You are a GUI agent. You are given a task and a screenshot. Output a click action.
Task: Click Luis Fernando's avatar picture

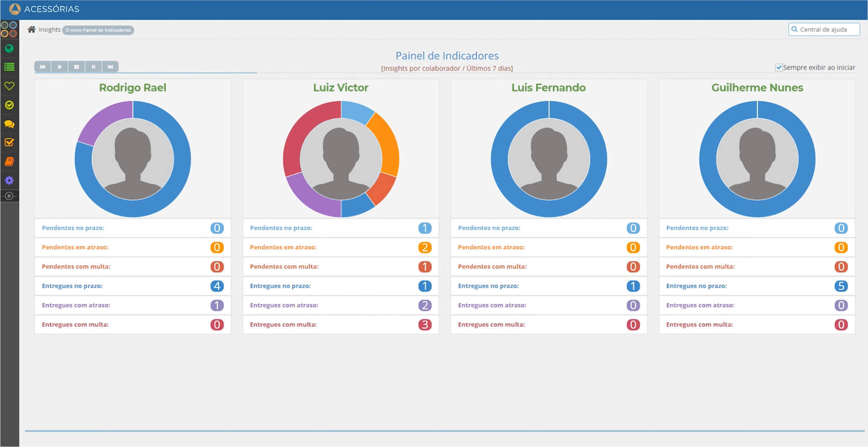click(x=549, y=160)
